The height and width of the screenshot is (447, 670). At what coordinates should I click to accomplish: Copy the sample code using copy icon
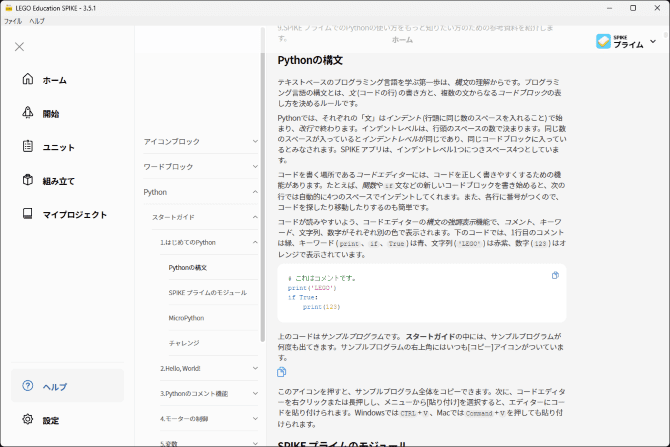click(x=555, y=275)
